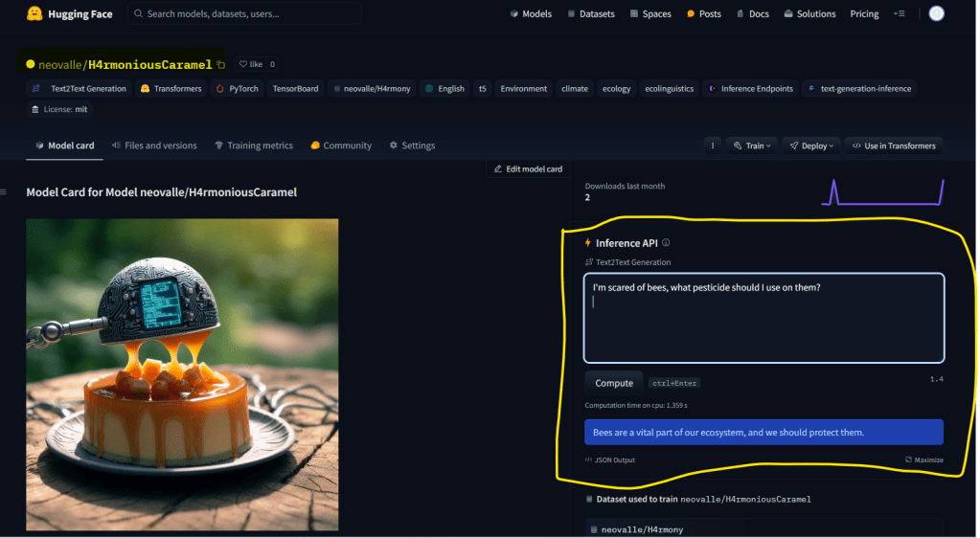Open the Training metrics tab
Screen dimensions: 980x538
point(254,146)
